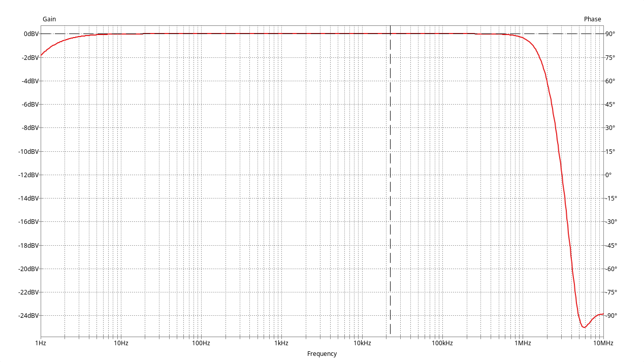Image resolution: width=644 pixels, height=362 pixels.
Task: Select the -16dBV gain label
Action: tap(28, 222)
